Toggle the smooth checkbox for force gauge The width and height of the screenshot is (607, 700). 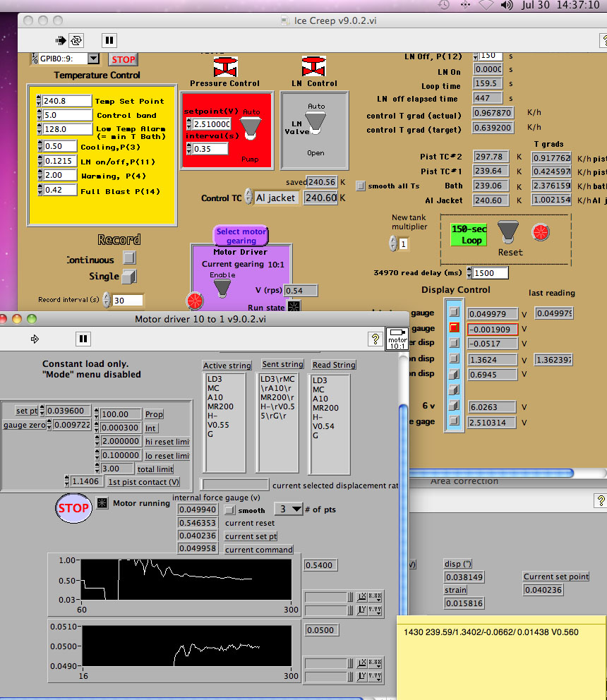pyautogui.click(x=229, y=510)
